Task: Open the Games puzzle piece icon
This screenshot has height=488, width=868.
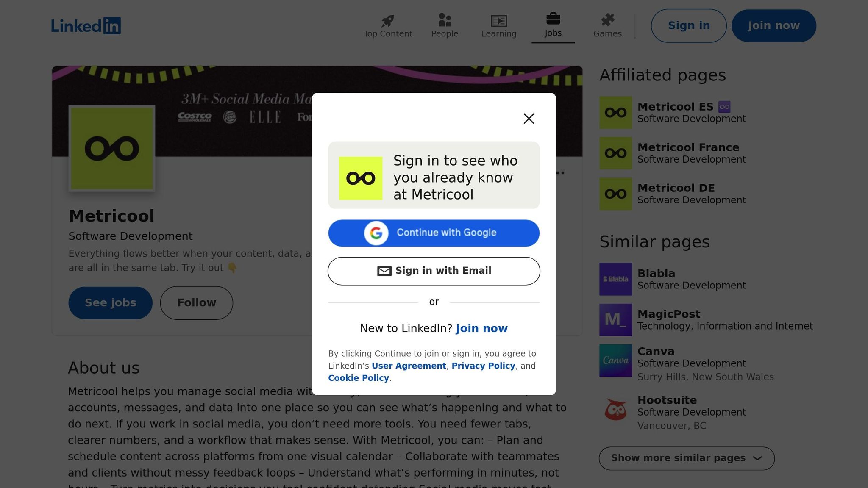Action: coord(607,20)
